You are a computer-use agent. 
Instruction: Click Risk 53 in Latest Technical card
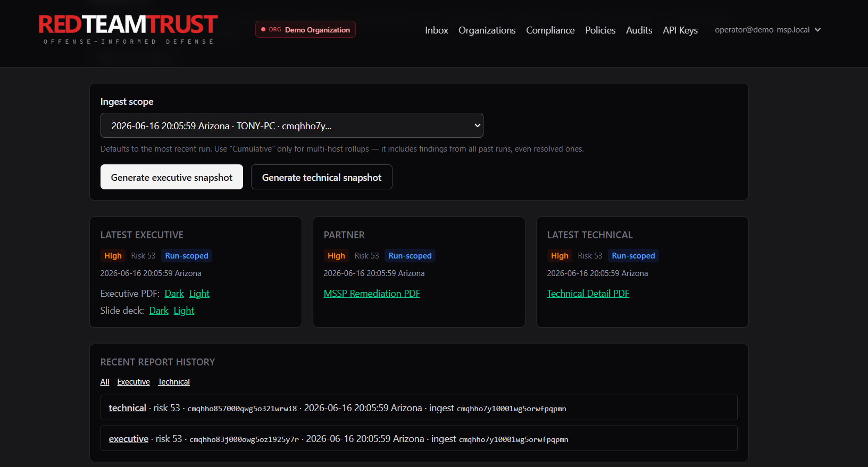click(x=590, y=256)
